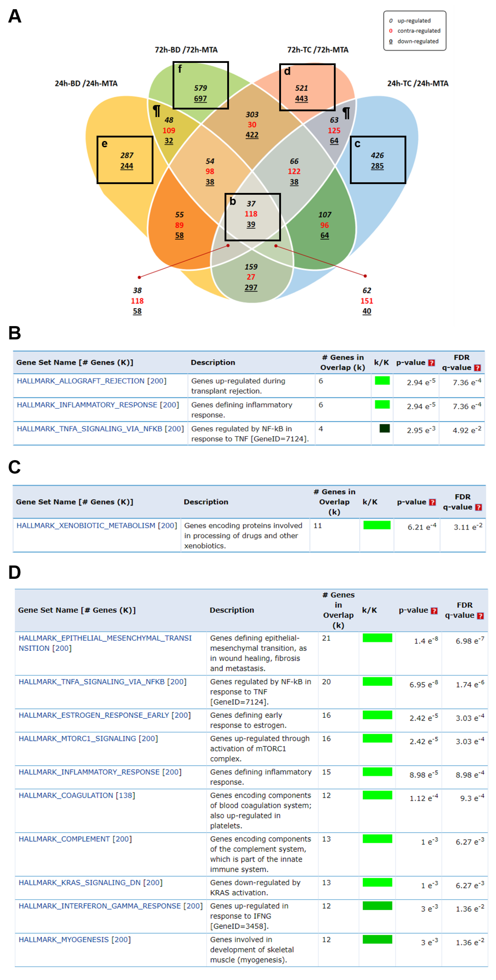Click the pilcrow symbol beside 48/109/32
This screenshot has height=980, width=496.
pyautogui.click(x=156, y=111)
